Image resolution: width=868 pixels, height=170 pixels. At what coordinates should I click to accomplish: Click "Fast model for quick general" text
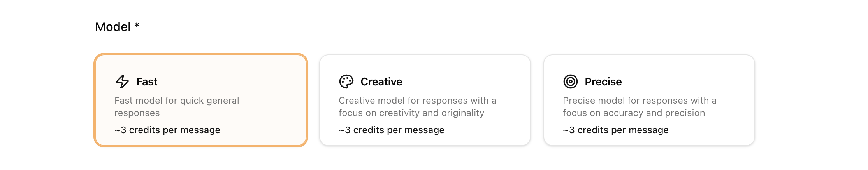[x=177, y=101]
